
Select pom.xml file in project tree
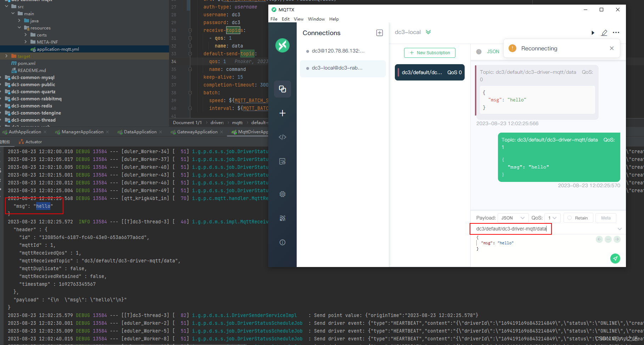(x=27, y=63)
